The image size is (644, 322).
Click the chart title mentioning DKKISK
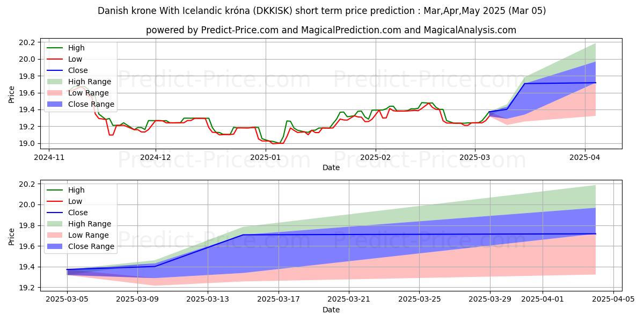(322, 11)
